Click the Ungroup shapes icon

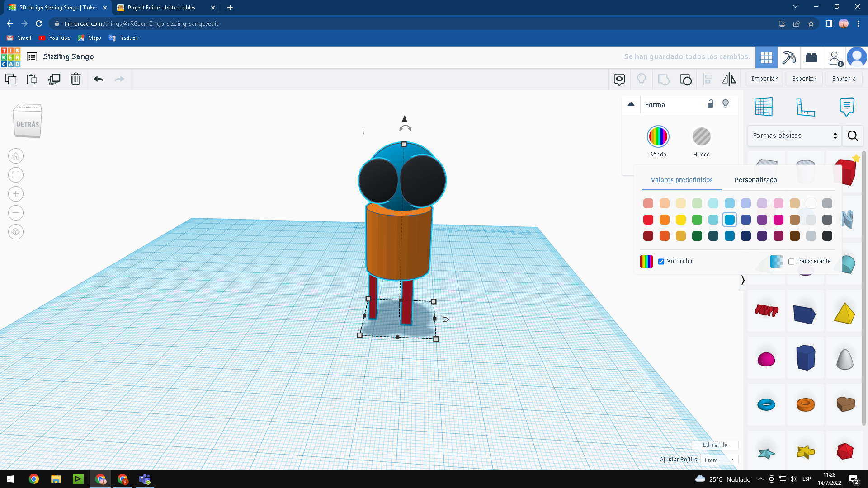(686, 80)
